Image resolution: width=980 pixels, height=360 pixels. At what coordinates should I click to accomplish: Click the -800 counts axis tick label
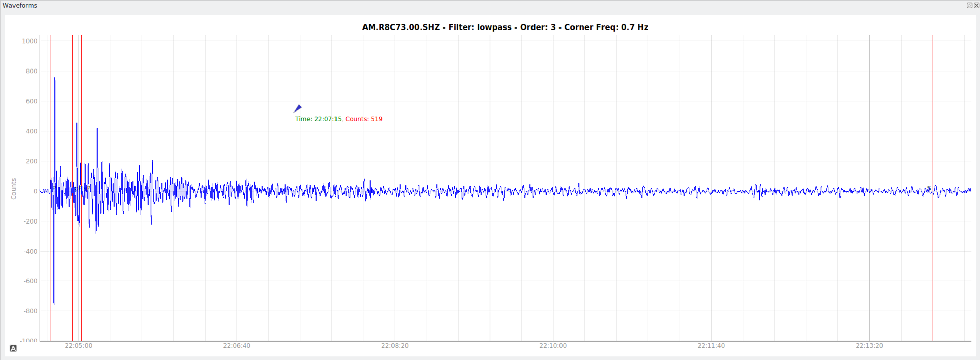pyautogui.click(x=31, y=311)
